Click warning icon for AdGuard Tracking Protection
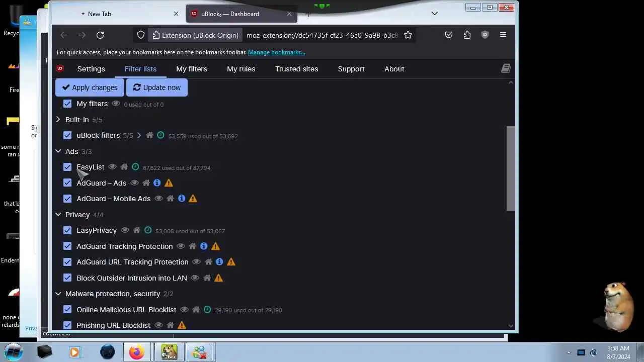 point(215,246)
